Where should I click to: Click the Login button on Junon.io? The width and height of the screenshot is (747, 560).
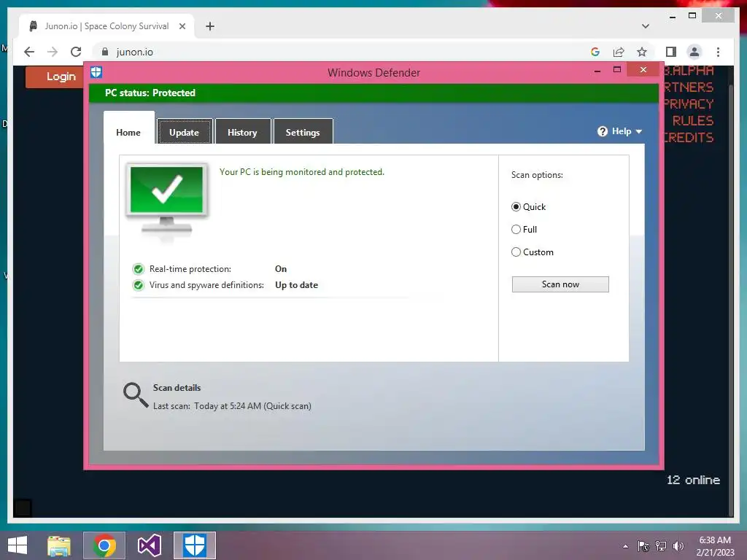coord(55,77)
